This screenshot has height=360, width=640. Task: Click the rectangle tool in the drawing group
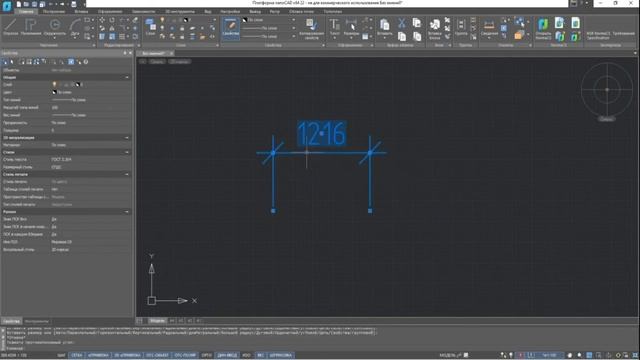(87, 20)
